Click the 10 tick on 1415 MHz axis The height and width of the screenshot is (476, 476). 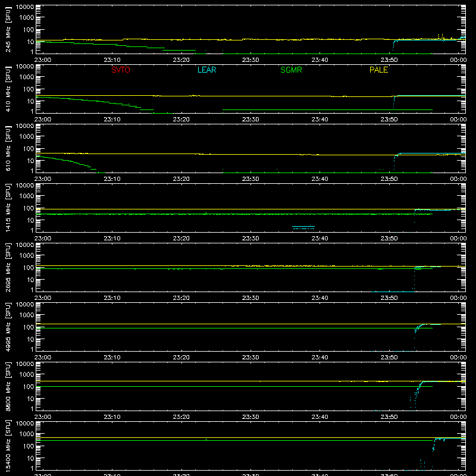click(30, 220)
